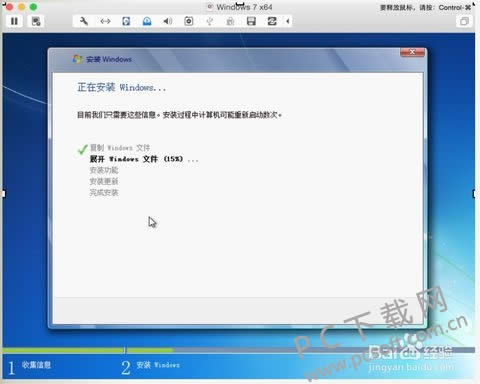480x384 pixels.
Task: Click the green check mark beside 复制 Windows 文件
Action: pos(82,149)
